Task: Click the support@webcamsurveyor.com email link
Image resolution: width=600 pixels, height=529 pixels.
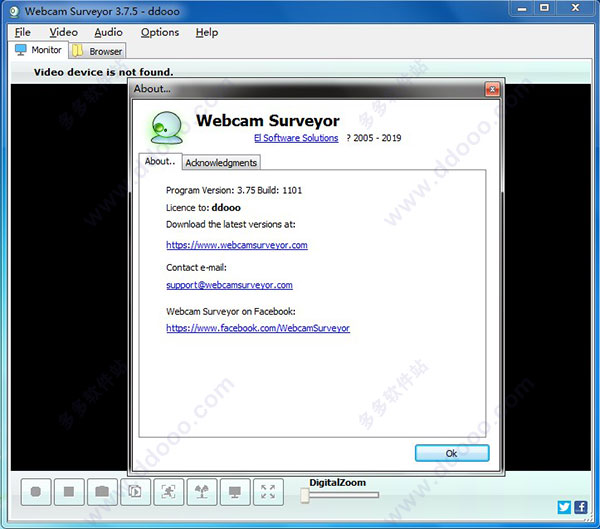Action: point(230,285)
